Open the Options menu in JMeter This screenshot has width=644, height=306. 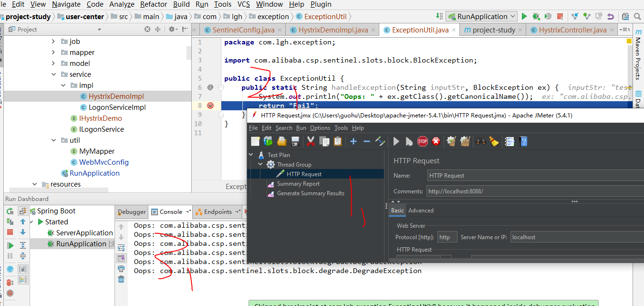320,128
